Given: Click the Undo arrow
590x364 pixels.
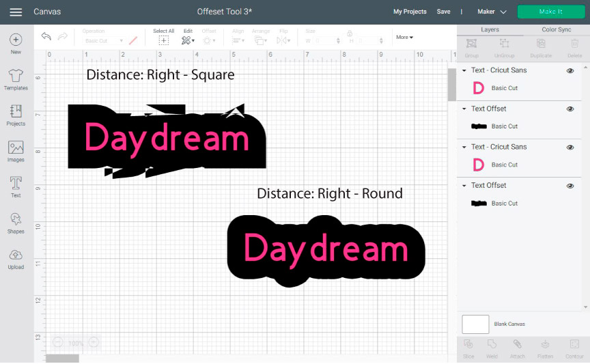Looking at the screenshot, I should click(46, 37).
